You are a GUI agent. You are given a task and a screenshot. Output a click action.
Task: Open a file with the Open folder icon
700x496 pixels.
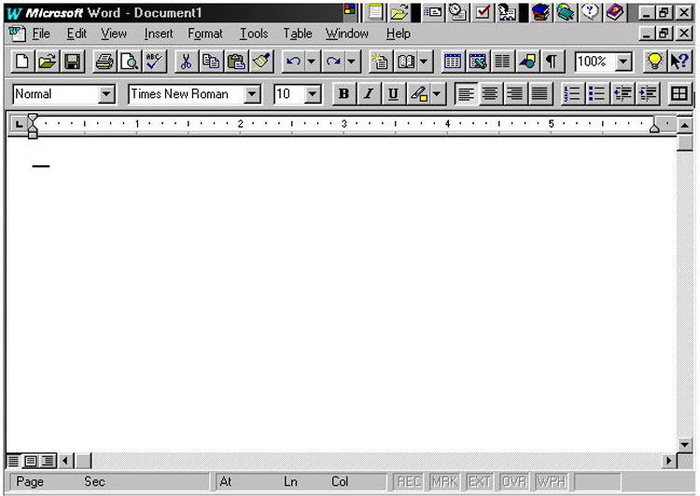tap(47, 62)
